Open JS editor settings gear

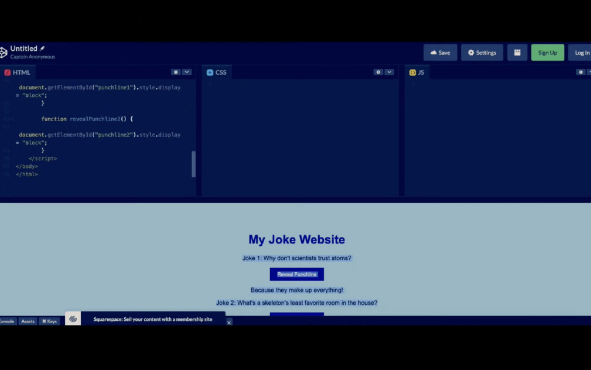(x=580, y=72)
